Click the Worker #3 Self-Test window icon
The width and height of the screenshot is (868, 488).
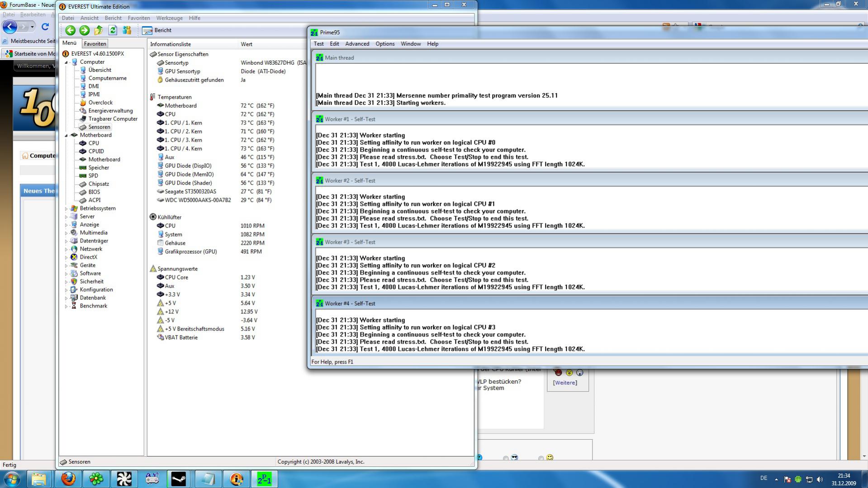319,242
